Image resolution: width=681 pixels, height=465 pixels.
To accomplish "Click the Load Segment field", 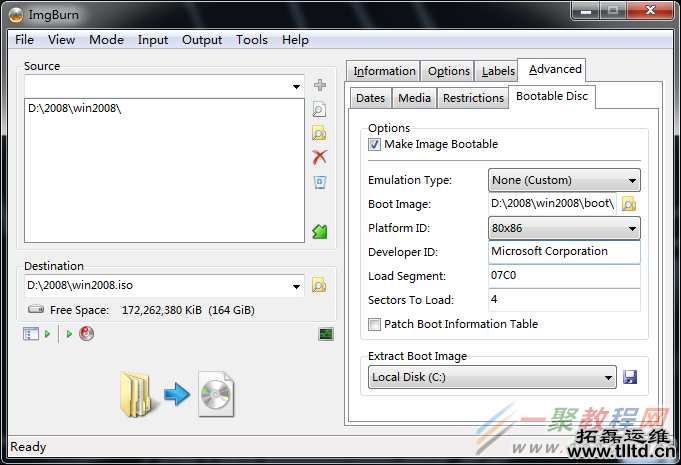I will 564,276.
